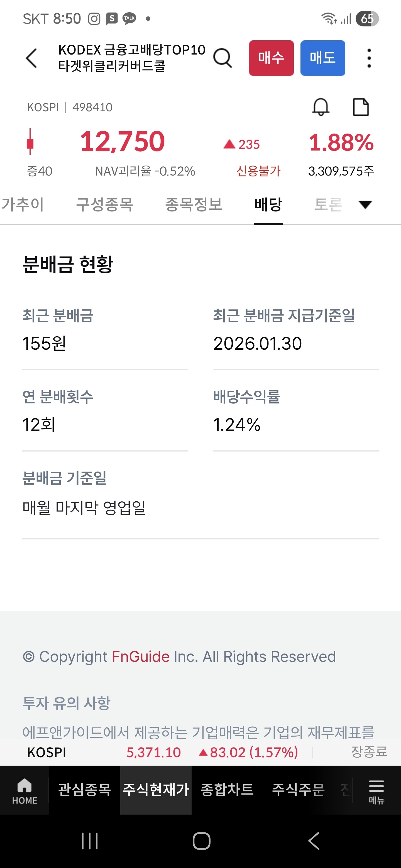
Task: Open the hamburger 메뉴 icon
Action: (x=376, y=790)
